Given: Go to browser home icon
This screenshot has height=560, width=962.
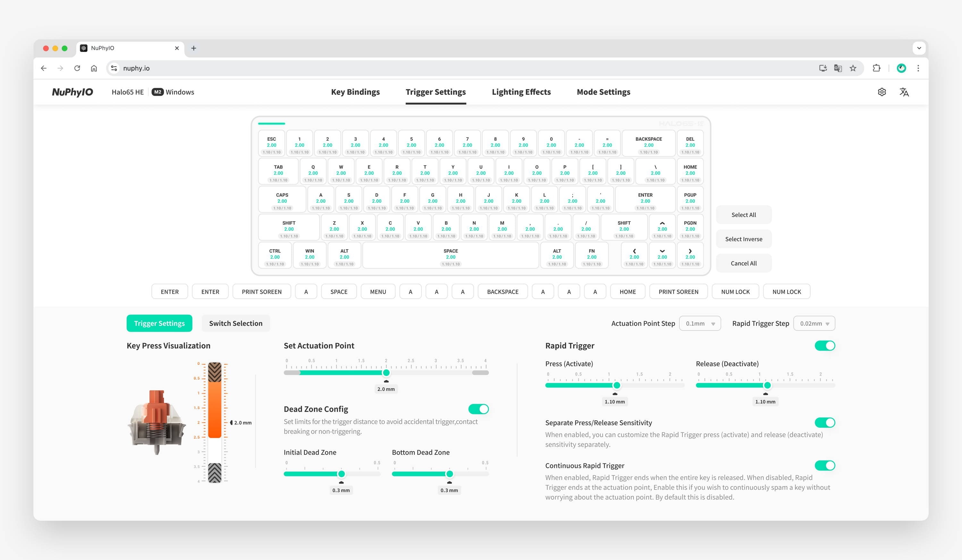Looking at the screenshot, I should [x=94, y=68].
